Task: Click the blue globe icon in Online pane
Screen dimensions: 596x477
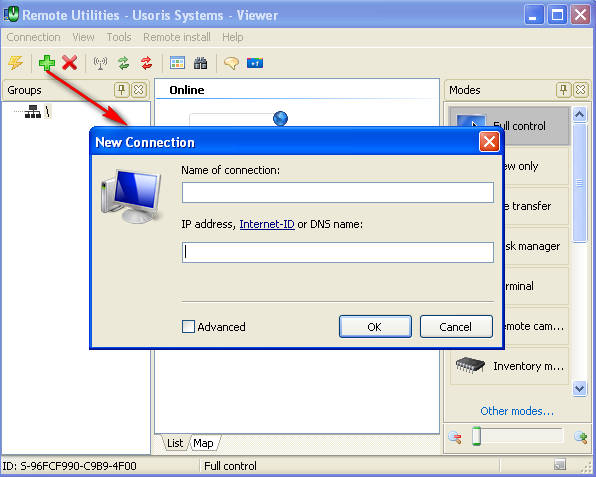Action: click(x=281, y=118)
